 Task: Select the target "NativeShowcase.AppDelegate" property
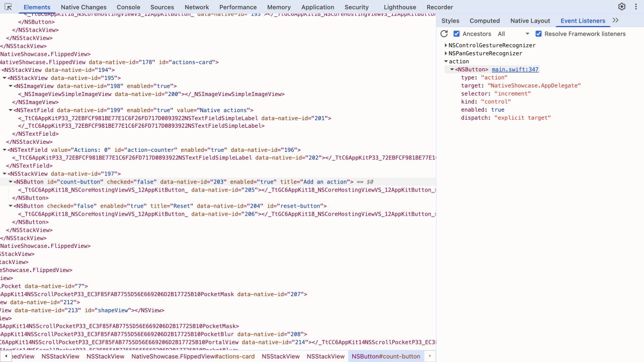[521, 85]
